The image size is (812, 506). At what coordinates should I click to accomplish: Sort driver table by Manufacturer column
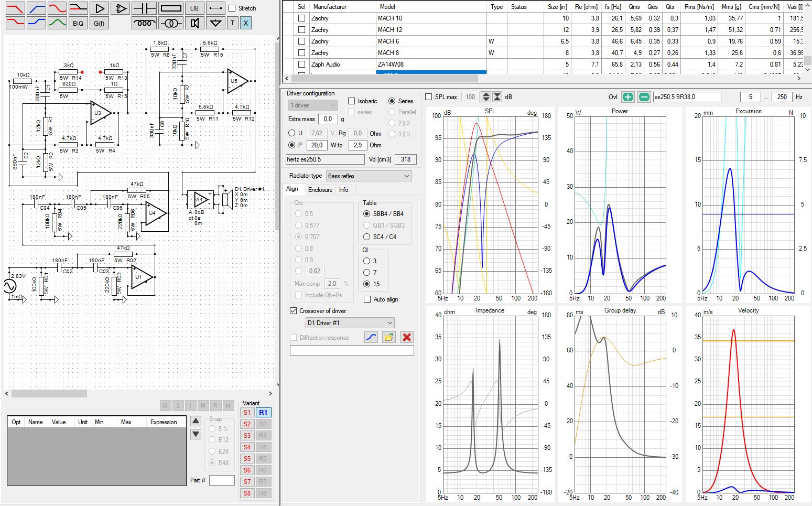pos(342,7)
